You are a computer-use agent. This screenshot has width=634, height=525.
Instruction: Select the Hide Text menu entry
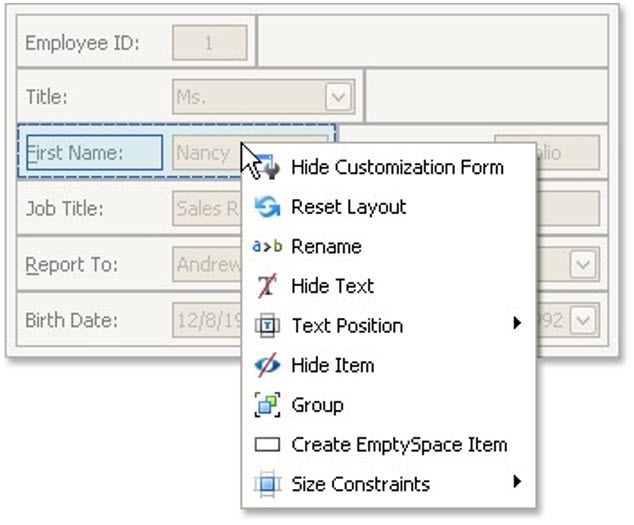[332, 287]
